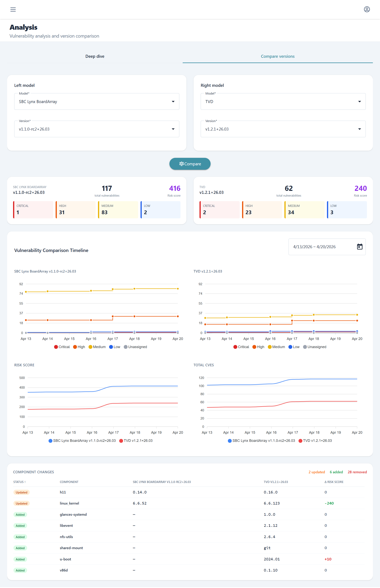Toggle Critical legend in SBC Lynx chart
380x588 pixels.
point(62,347)
